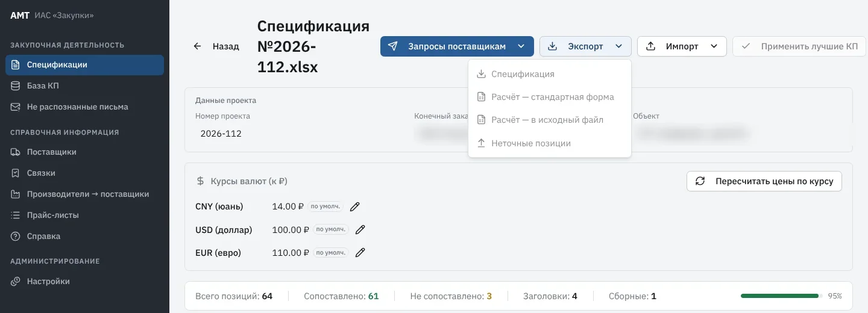Click spreadsheet icon beside Расчёт — в исходный файл
The image size is (868, 313).
(x=481, y=120)
